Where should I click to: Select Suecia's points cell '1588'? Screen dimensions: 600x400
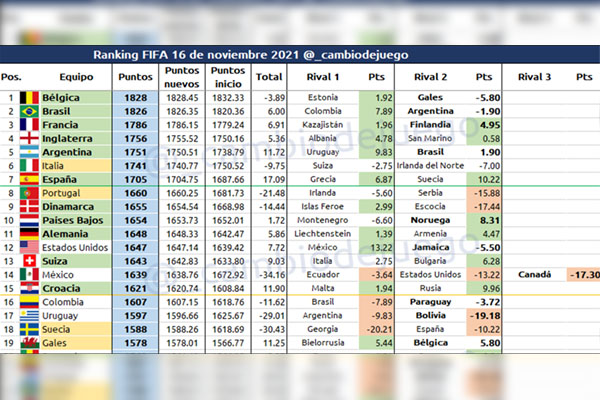tap(135, 329)
